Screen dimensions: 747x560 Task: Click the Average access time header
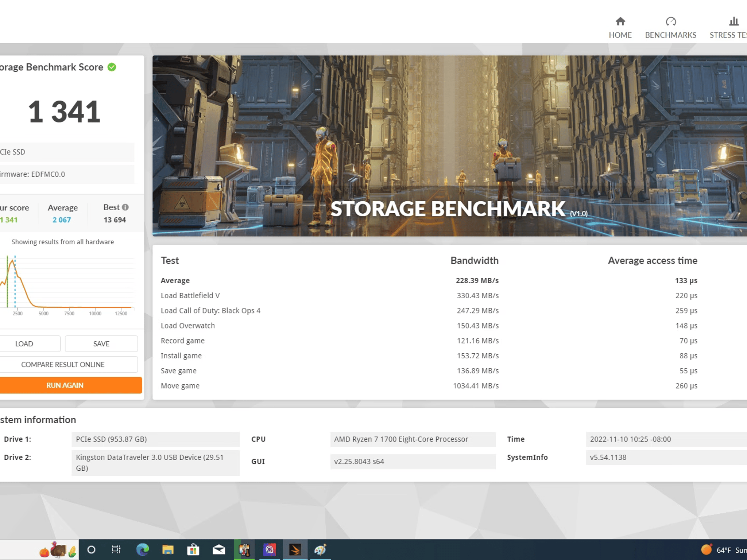pos(653,260)
